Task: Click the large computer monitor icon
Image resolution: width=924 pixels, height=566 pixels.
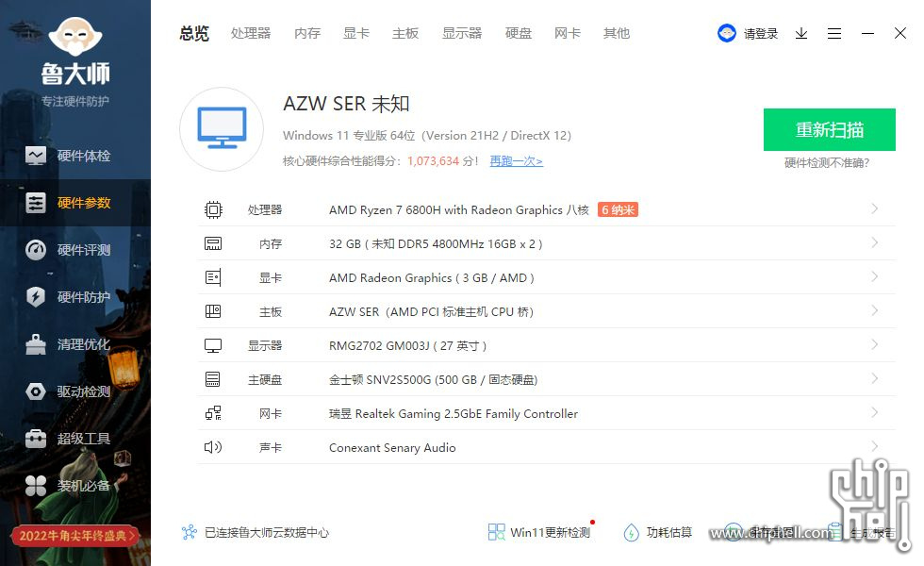Action: pyautogui.click(x=222, y=128)
